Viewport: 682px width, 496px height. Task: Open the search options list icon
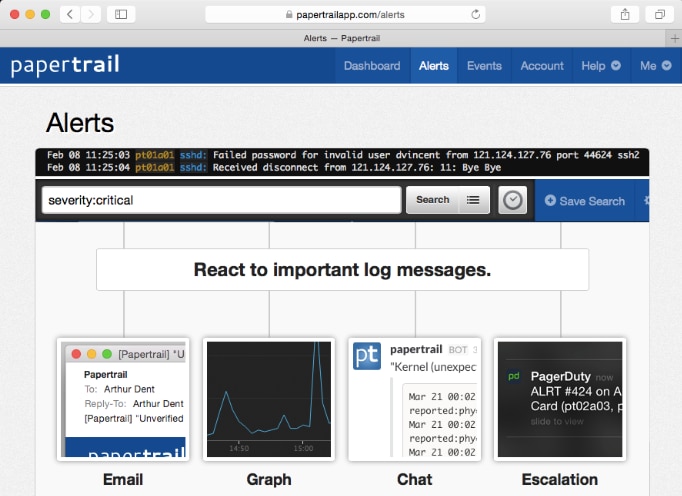point(473,200)
